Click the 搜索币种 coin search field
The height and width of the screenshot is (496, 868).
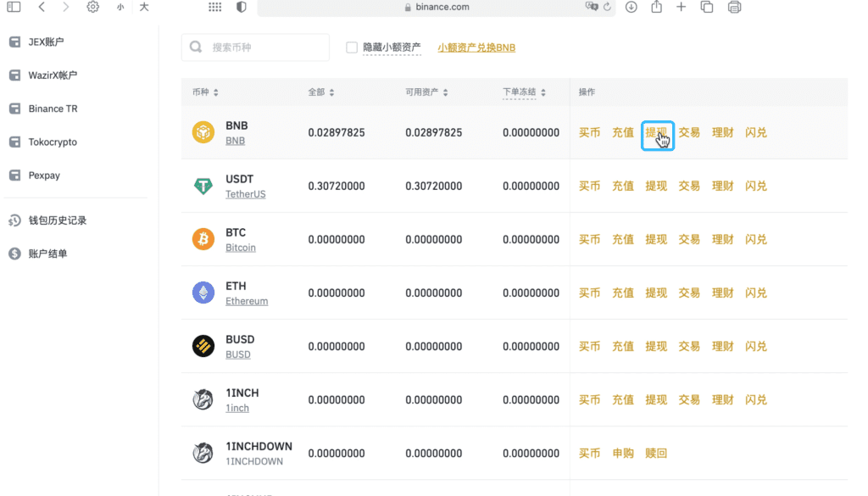[256, 47]
